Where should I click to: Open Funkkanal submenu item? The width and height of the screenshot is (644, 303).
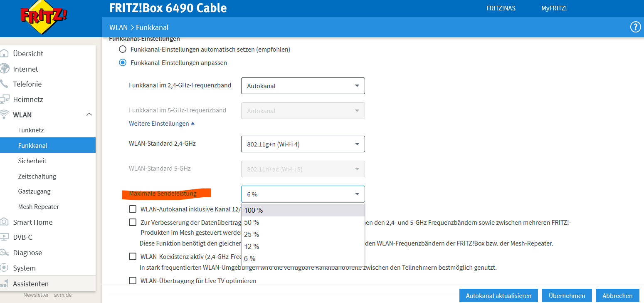[x=48, y=146]
